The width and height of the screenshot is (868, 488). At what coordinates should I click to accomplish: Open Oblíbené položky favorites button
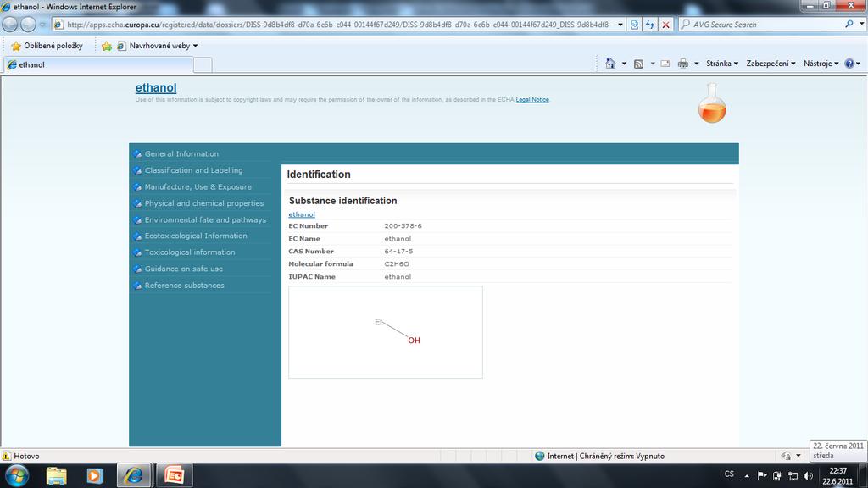pos(47,46)
